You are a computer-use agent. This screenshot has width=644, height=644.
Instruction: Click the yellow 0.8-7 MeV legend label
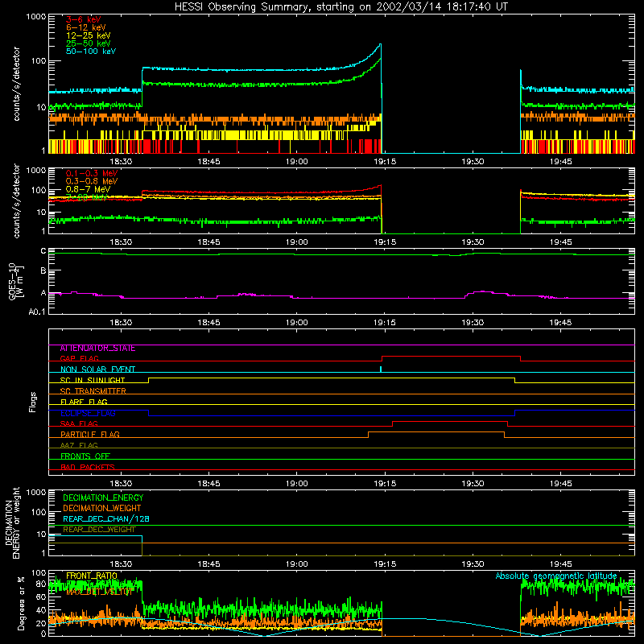pyautogui.click(x=88, y=189)
